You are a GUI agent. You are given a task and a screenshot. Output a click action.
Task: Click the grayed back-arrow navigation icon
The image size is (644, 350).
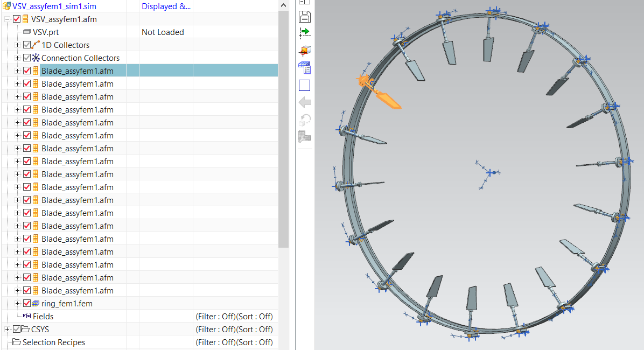pos(304,102)
